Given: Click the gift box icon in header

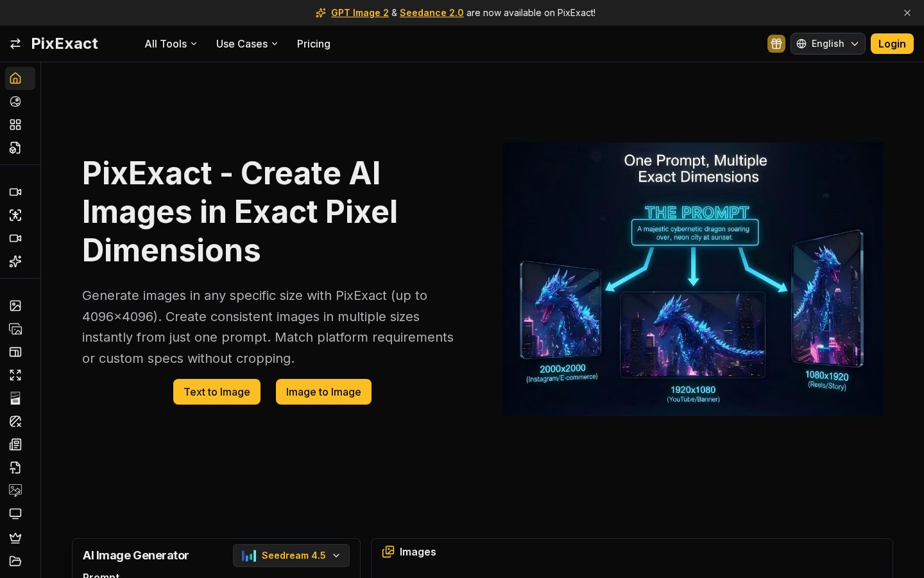Looking at the screenshot, I should 776,44.
